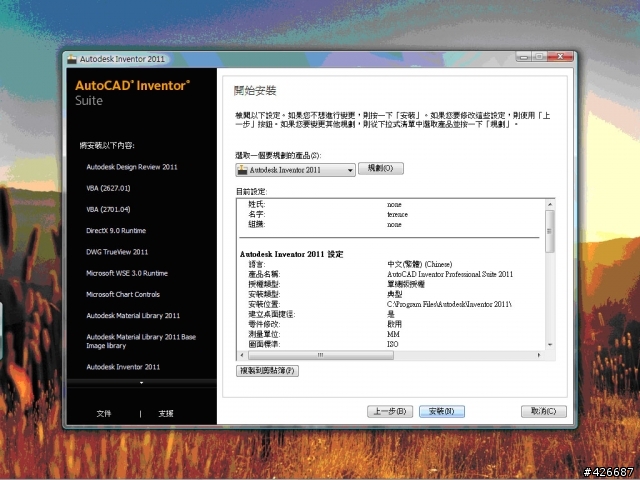This screenshot has width=640, height=480.
Task: Click the 複製到剪貼簿(P) copy to clipboard button
Action: coord(267,371)
